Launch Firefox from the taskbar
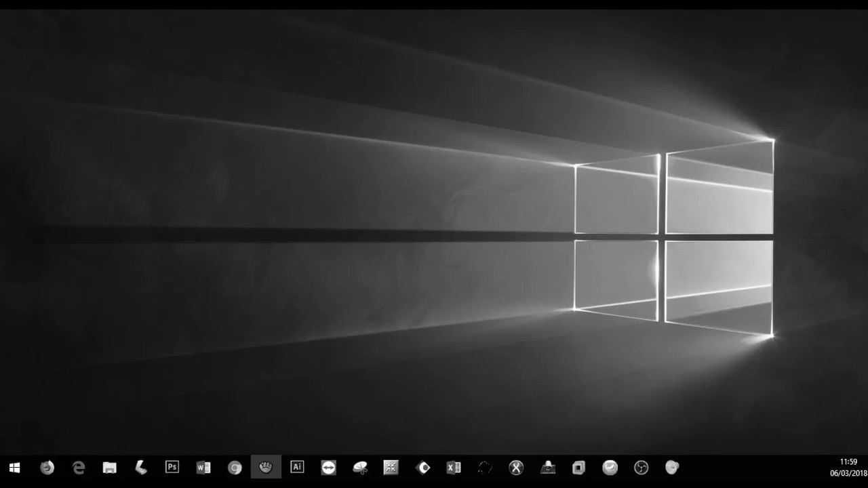This screenshot has width=868, height=488. tap(47, 468)
